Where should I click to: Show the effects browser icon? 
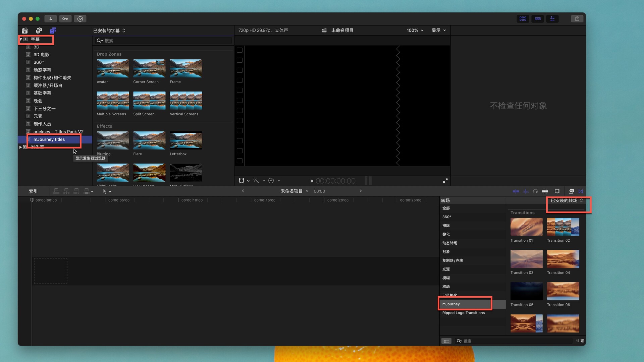(571, 191)
